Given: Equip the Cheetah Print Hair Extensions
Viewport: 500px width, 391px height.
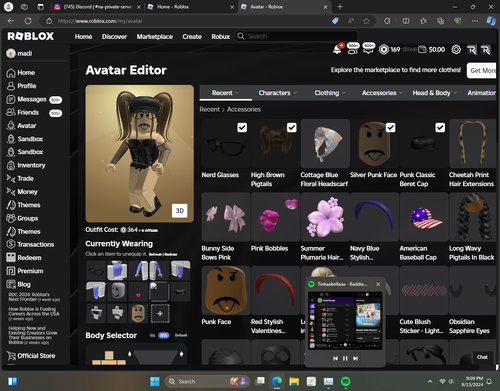Looking at the screenshot, I should click(x=473, y=144).
